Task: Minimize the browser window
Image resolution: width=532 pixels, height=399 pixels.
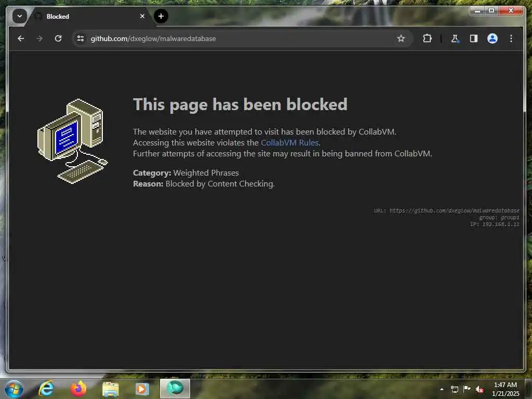Action: pyautogui.click(x=477, y=11)
